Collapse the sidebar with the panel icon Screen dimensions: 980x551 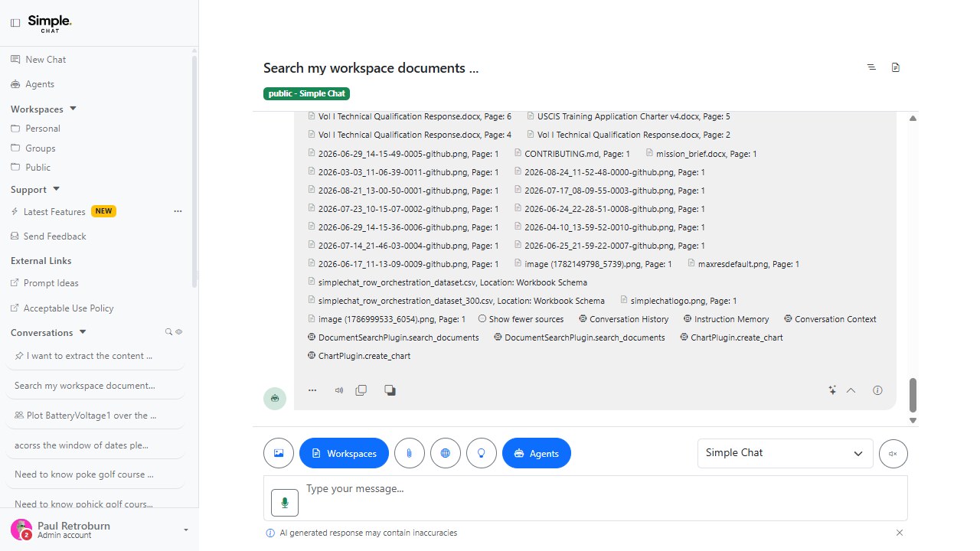(15, 23)
